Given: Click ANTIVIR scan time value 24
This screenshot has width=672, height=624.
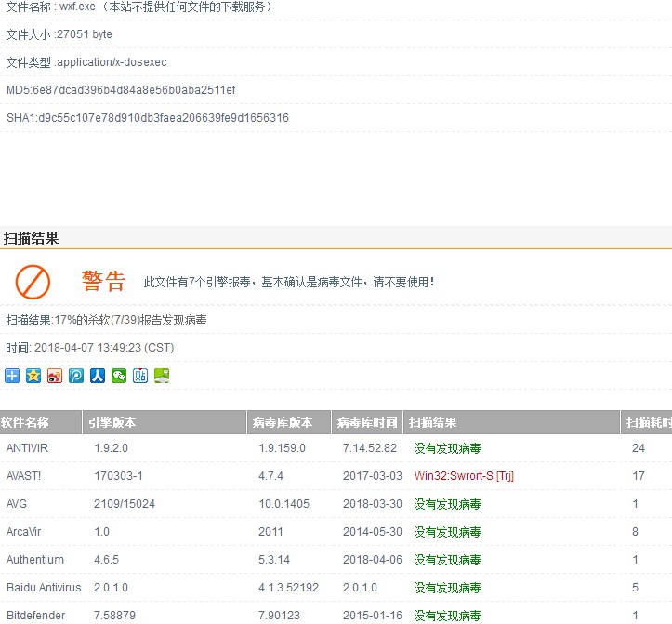Looking at the screenshot, I should (x=639, y=448).
